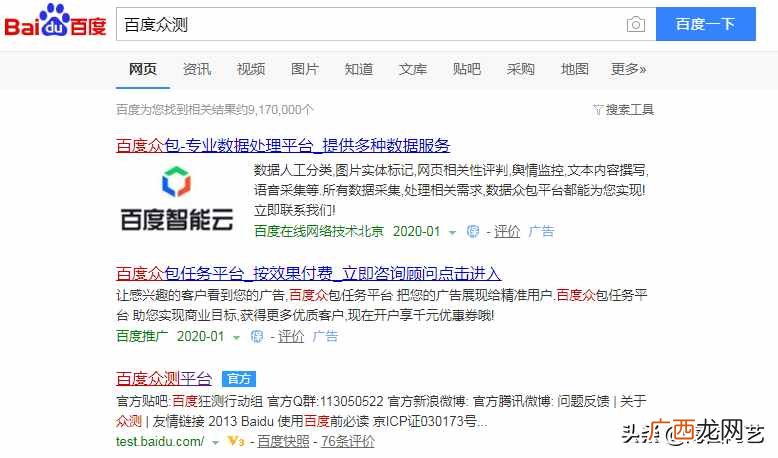Expand dropdown arrow after 百度在线网络技术北京 2020-01
The width and height of the screenshot is (778, 458).
point(452,232)
